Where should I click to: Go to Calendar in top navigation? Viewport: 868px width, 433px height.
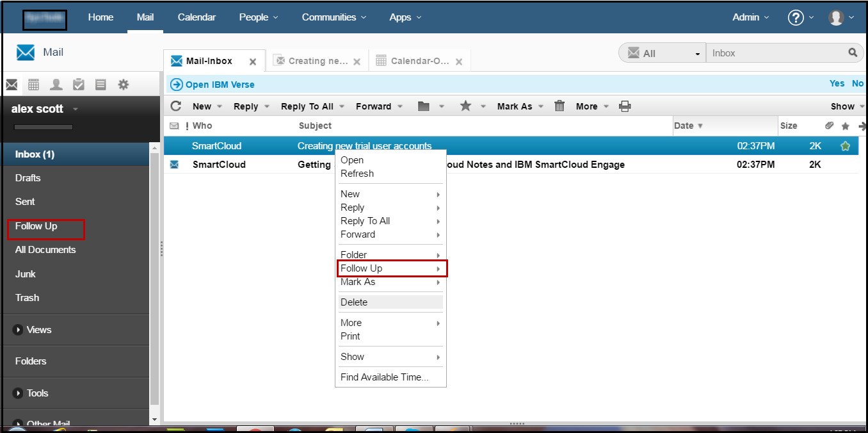click(x=197, y=17)
